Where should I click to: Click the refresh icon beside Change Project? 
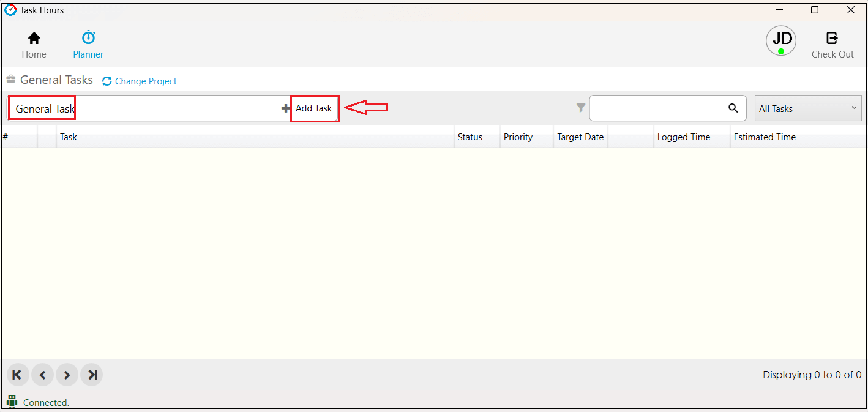point(107,81)
